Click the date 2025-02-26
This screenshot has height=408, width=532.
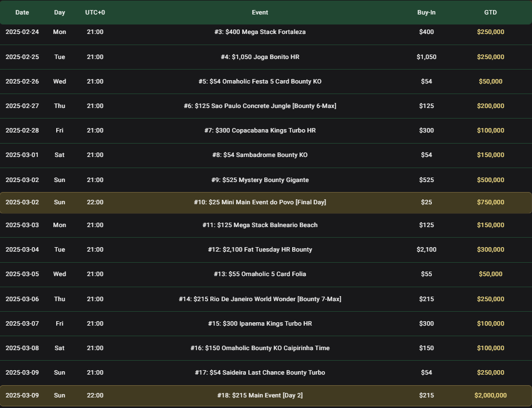click(x=22, y=81)
